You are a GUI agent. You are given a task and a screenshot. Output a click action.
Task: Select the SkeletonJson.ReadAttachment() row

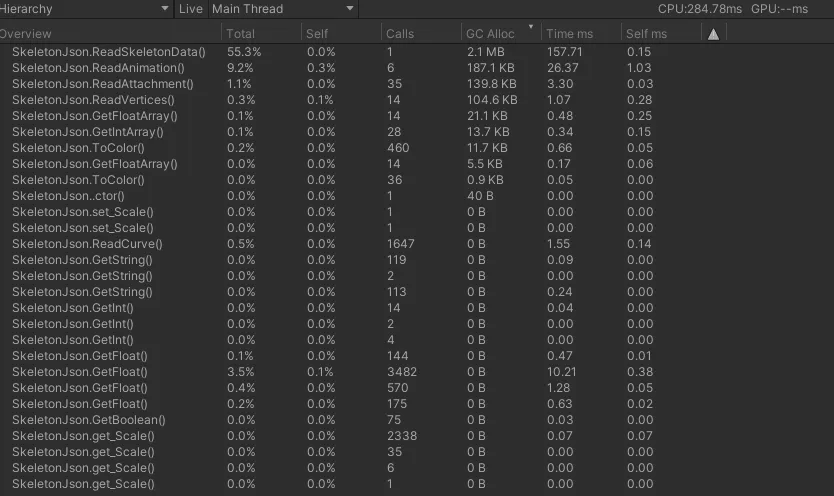click(417, 83)
